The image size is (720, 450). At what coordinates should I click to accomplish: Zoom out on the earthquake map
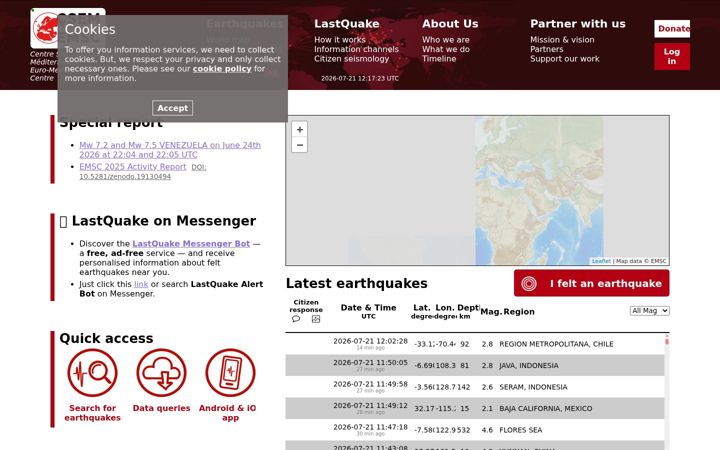click(x=299, y=145)
